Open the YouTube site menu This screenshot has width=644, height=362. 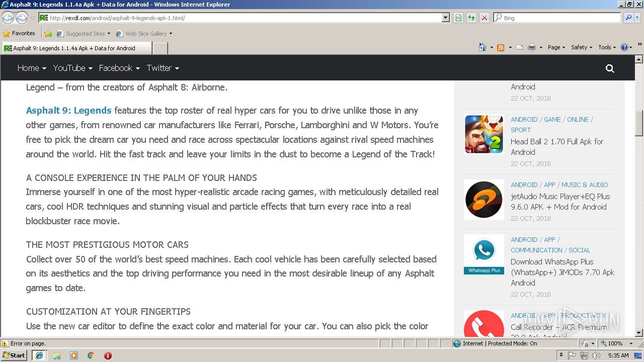click(x=73, y=68)
